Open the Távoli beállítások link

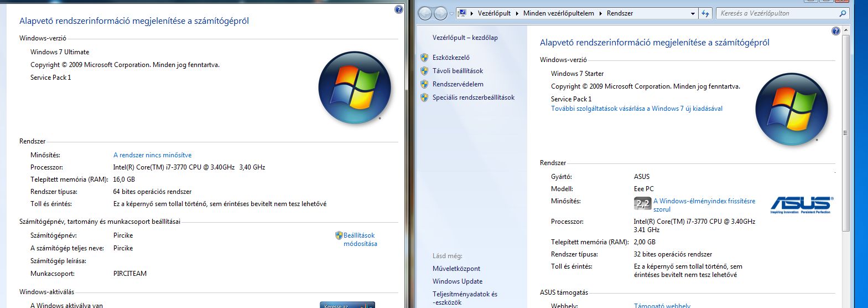pyautogui.click(x=458, y=71)
